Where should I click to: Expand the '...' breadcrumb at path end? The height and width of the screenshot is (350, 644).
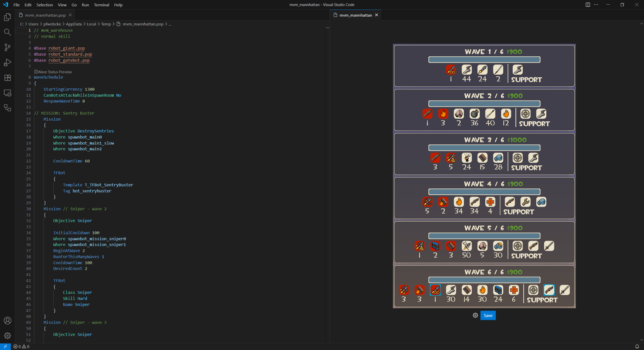(170, 24)
